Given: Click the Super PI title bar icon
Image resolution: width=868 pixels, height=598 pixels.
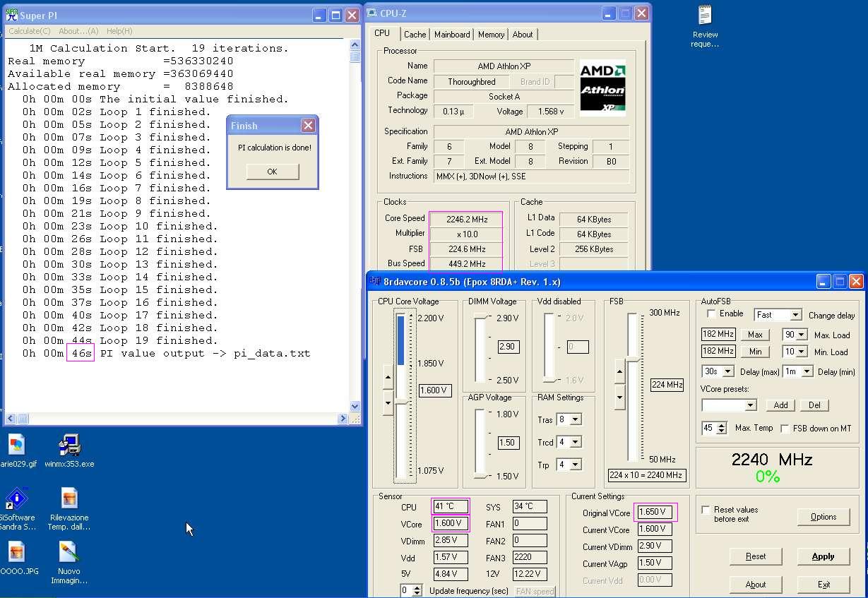Looking at the screenshot, I should (11, 15).
